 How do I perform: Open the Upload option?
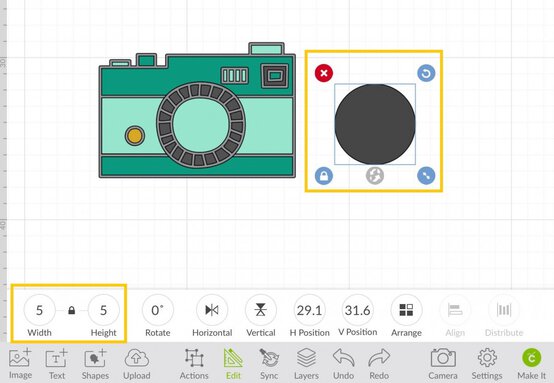tap(137, 364)
